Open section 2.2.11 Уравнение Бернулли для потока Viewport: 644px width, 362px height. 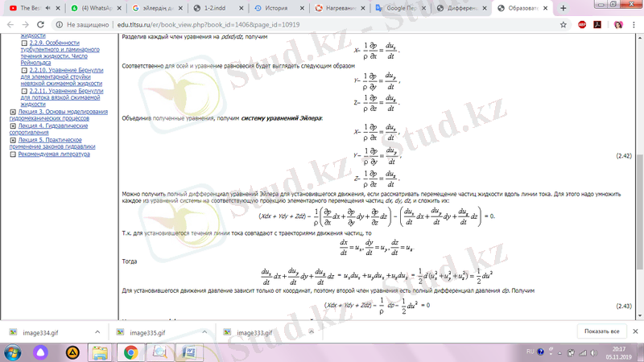(62, 97)
